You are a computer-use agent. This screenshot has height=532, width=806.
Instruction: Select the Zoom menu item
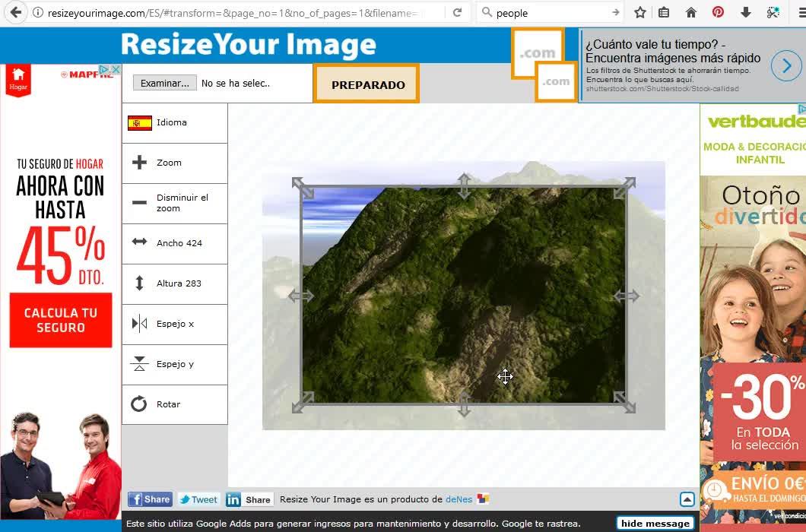[175, 163]
